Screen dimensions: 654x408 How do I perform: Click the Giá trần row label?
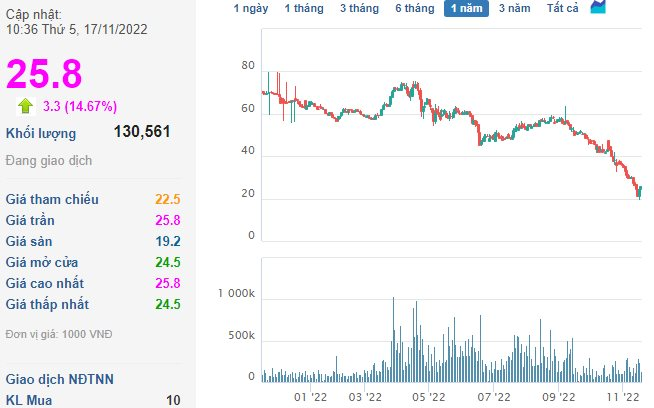(x=31, y=220)
